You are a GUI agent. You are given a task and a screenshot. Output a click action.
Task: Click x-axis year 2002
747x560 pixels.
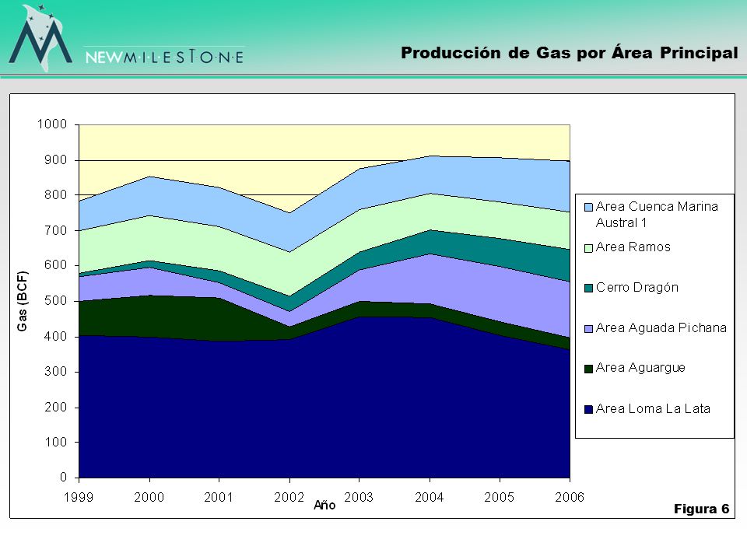[289, 498]
